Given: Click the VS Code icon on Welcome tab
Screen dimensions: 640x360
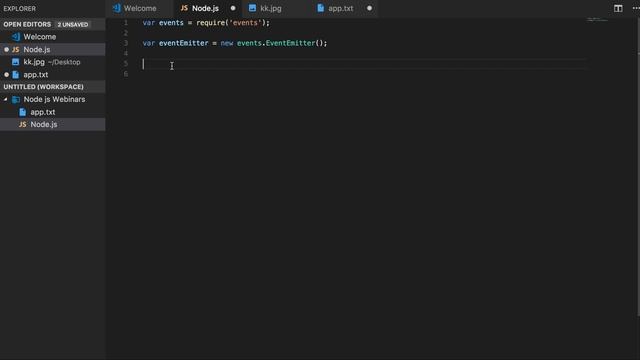Looking at the screenshot, I should (117, 8).
